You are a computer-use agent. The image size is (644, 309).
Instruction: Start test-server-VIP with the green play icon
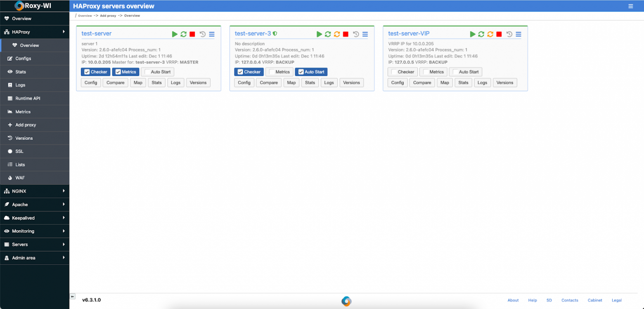(x=473, y=34)
